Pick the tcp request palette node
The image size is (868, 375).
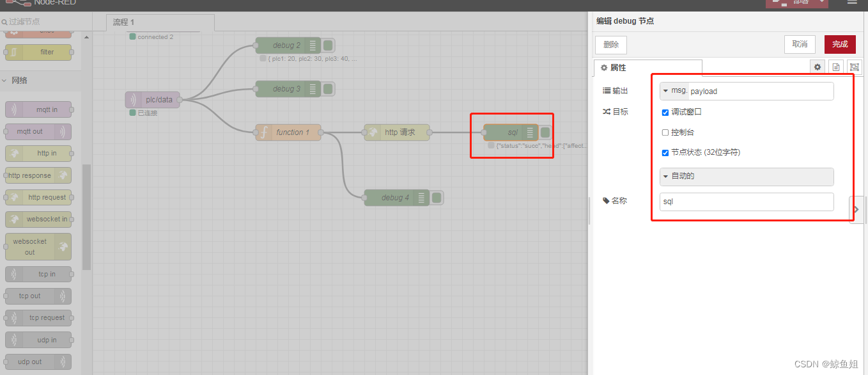coord(39,318)
